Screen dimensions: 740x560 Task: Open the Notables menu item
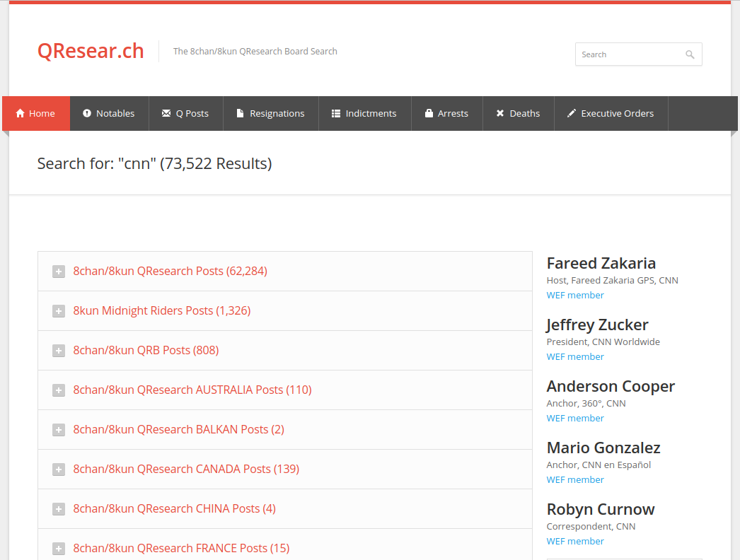click(x=110, y=113)
